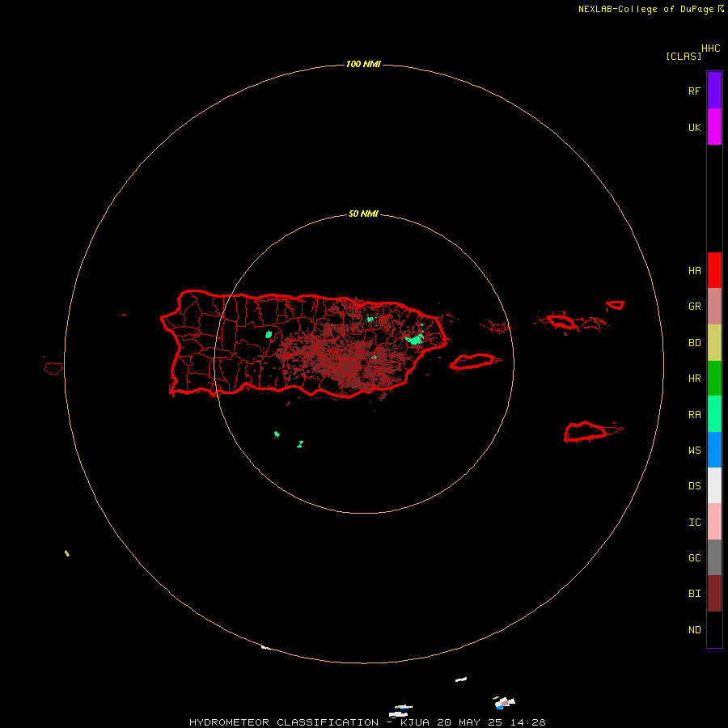Click the HA legend label

click(694, 270)
